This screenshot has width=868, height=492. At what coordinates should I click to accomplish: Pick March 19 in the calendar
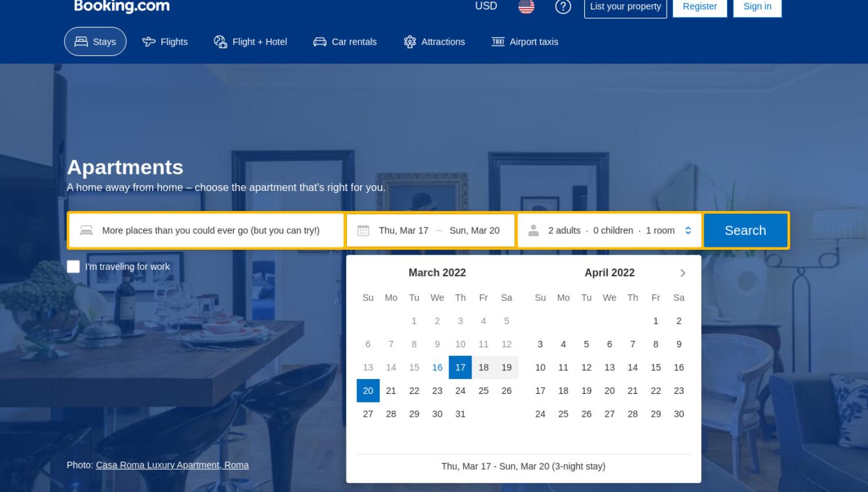pos(507,367)
